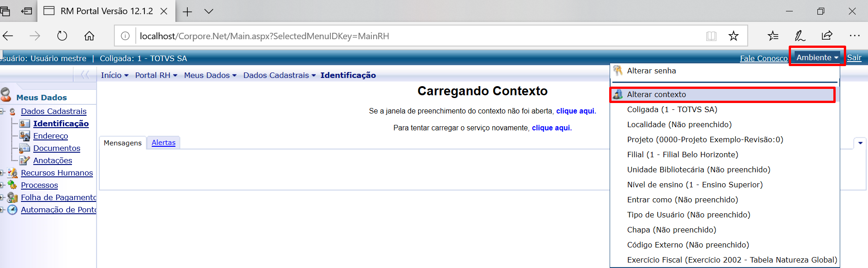Viewport: 868px width, 268px height.
Task: Show tab previews chevron
Action: [x=209, y=11]
